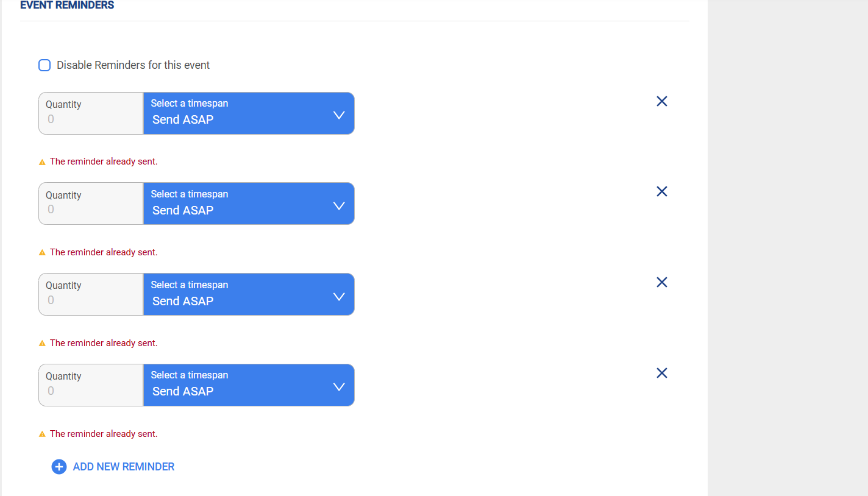Image resolution: width=868 pixels, height=496 pixels.
Task: Remove the first reminder with its X icon
Action: (662, 101)
